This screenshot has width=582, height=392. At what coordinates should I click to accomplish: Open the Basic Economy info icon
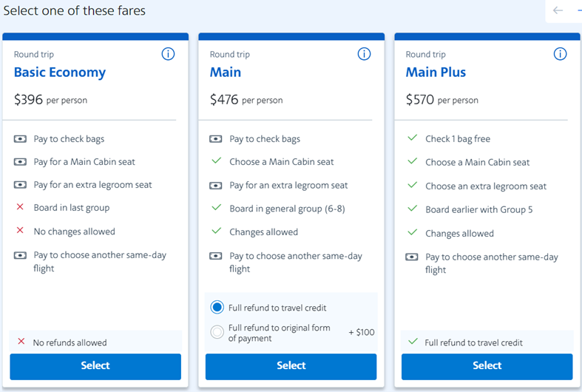[168, 54]
